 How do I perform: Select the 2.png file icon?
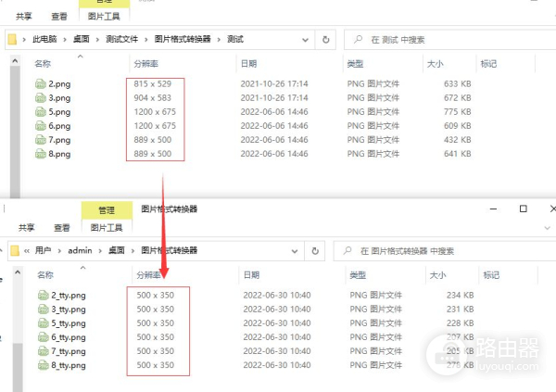coord(41,84)
